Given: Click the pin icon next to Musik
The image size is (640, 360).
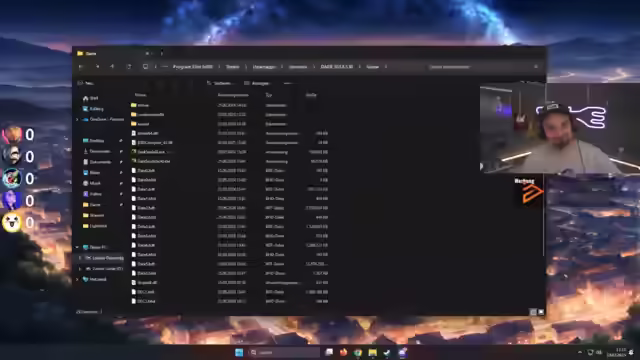Looking at the screenshot, I should point(121,183).
